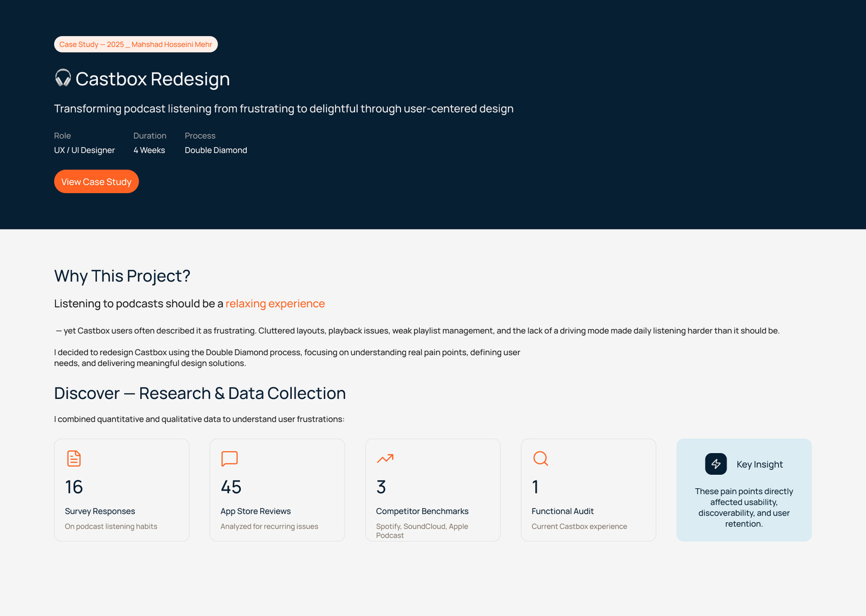The height and width of the screenshot is (616, 866).
Task: Click 'Spotify, SoundCloud, Apple Podcast' caption
Action: pos(422,530)
